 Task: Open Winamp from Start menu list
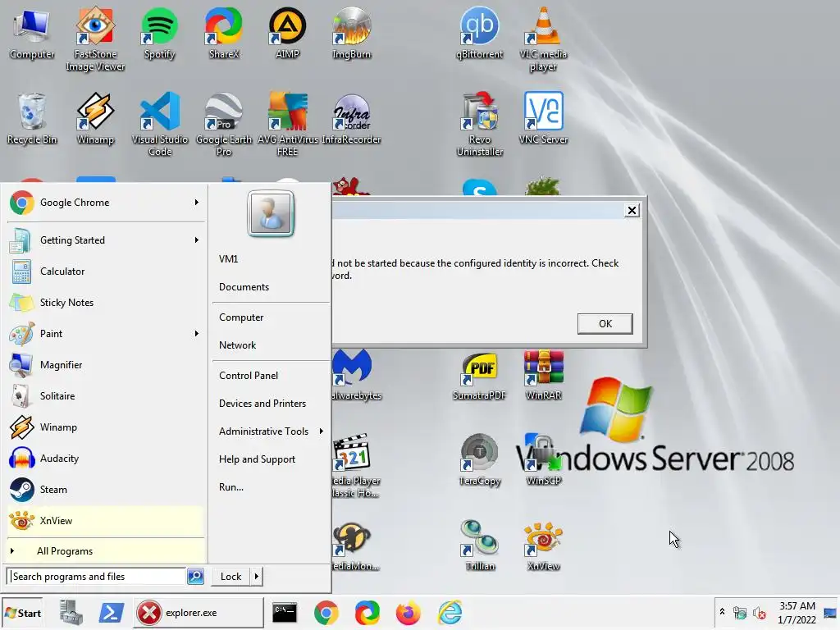coord(106,427)
